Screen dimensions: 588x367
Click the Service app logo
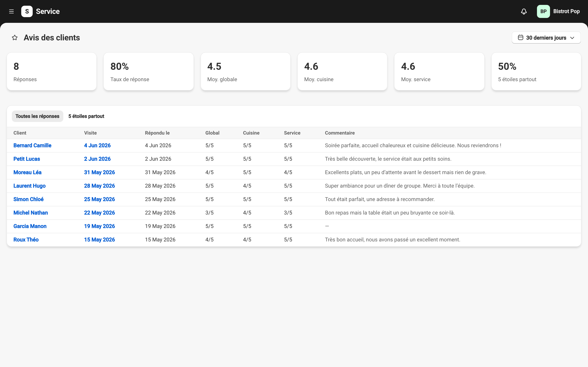coord(27,11)
